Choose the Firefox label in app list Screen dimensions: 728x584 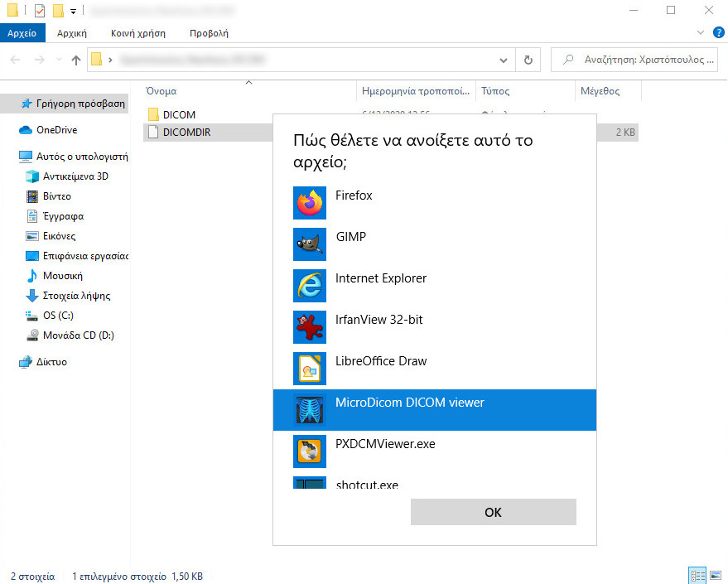(x=354, y=195)
